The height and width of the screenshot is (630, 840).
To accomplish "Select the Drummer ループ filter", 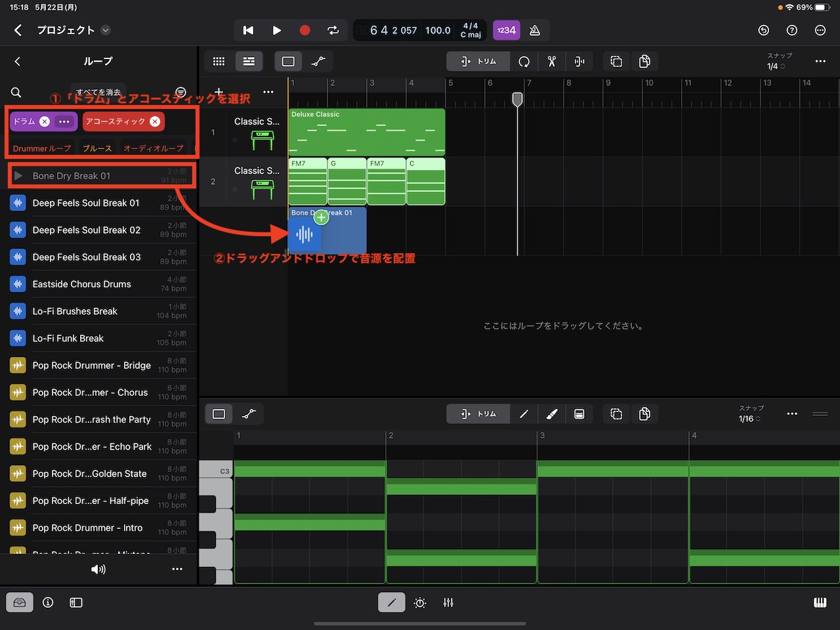I will (42, 148).
